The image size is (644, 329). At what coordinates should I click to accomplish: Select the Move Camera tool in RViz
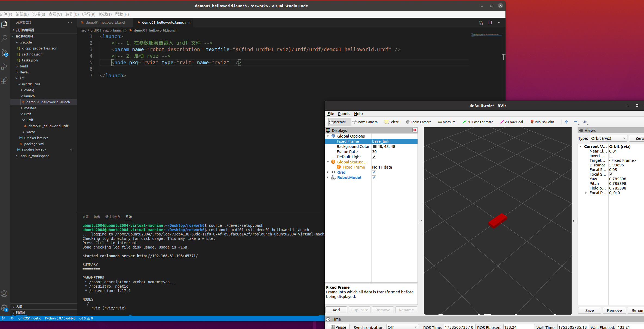[x=365, y=122]
